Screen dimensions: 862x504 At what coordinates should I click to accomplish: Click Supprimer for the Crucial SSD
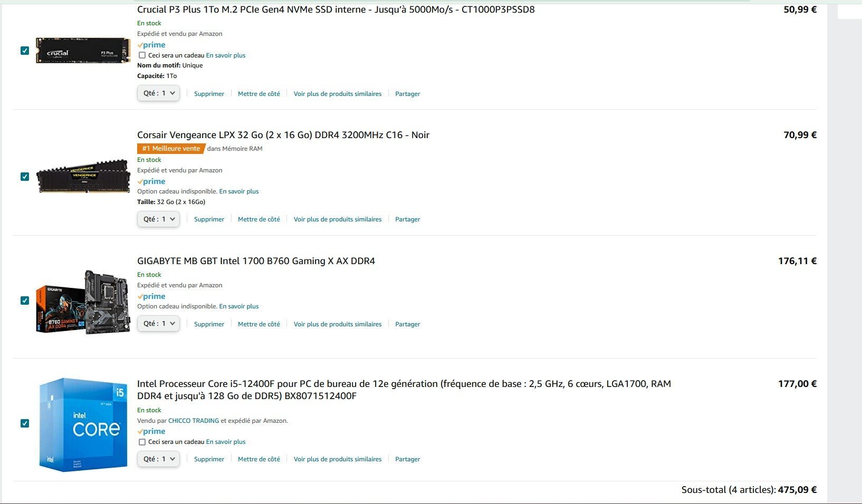pos(209,94)
